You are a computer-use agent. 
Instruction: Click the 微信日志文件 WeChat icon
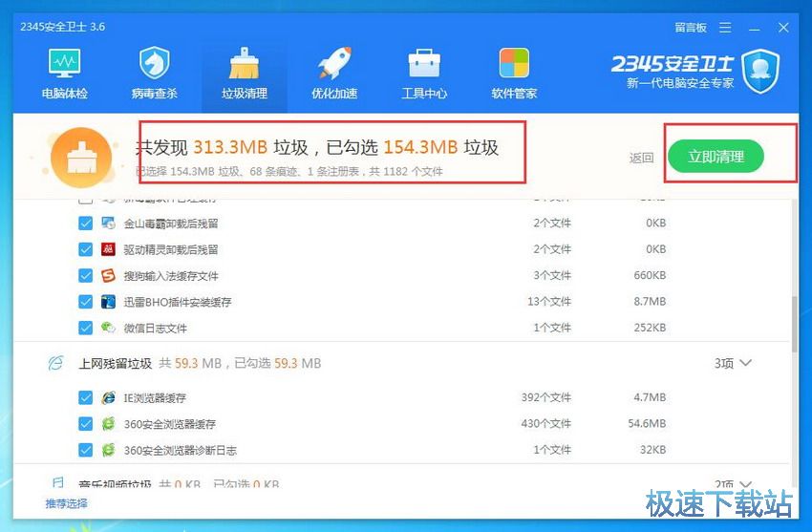[108, 328]
